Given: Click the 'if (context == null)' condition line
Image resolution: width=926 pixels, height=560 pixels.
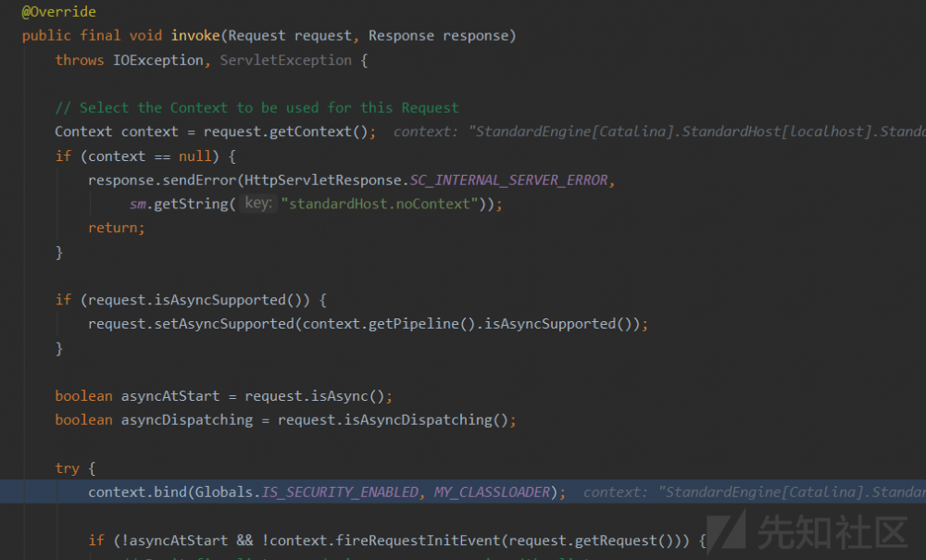Looking at the screenshot, I should (145, 156).
